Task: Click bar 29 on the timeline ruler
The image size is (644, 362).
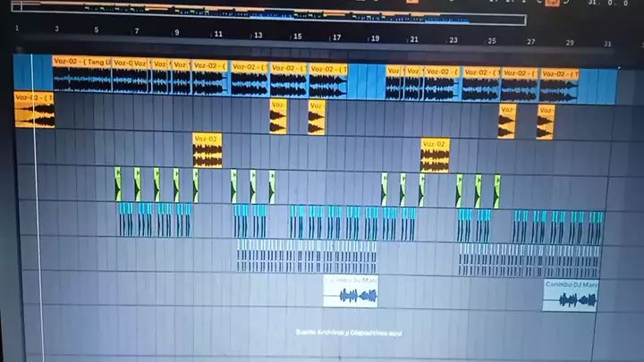Action: [570, 42]
